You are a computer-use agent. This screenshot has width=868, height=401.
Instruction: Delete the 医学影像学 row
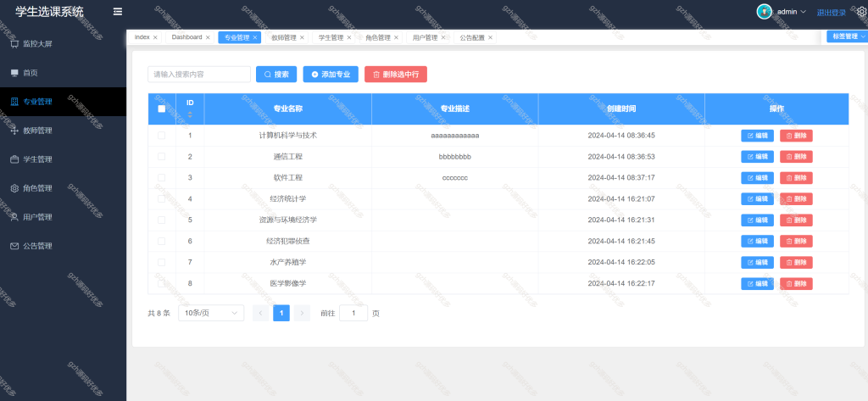796,283
